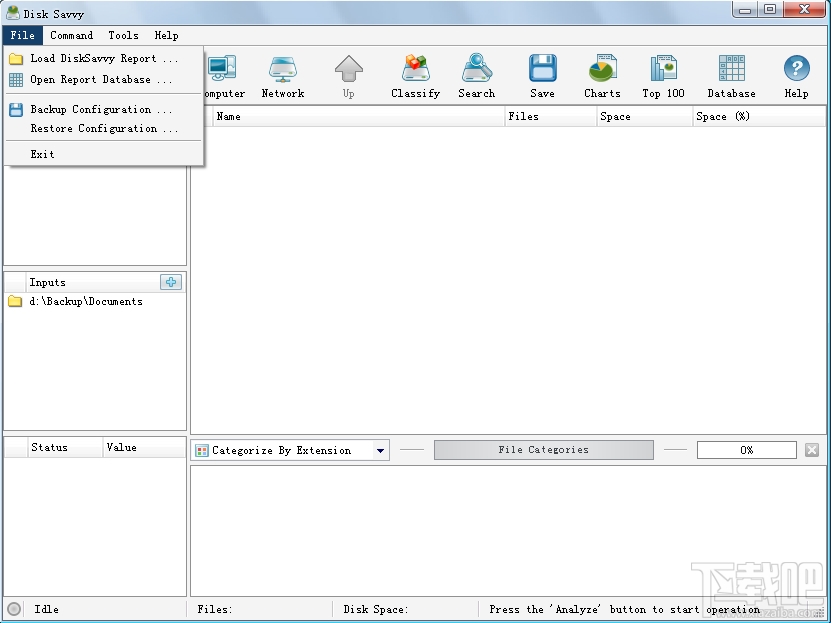This screenshot has width=831, height=623.
Task: Click the folder icon beside d:\Backup\Documents
Action: 15,301
